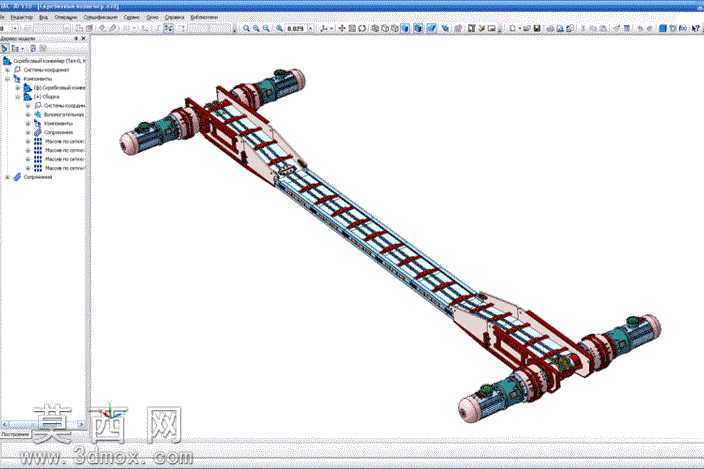Open the Спецификация menu

tap(101, 17)
